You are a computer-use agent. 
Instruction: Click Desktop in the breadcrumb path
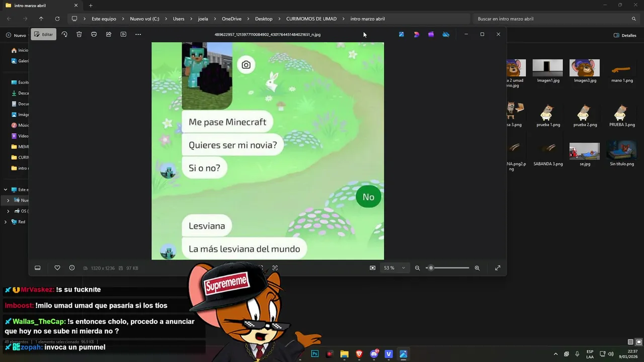(264, 19)
